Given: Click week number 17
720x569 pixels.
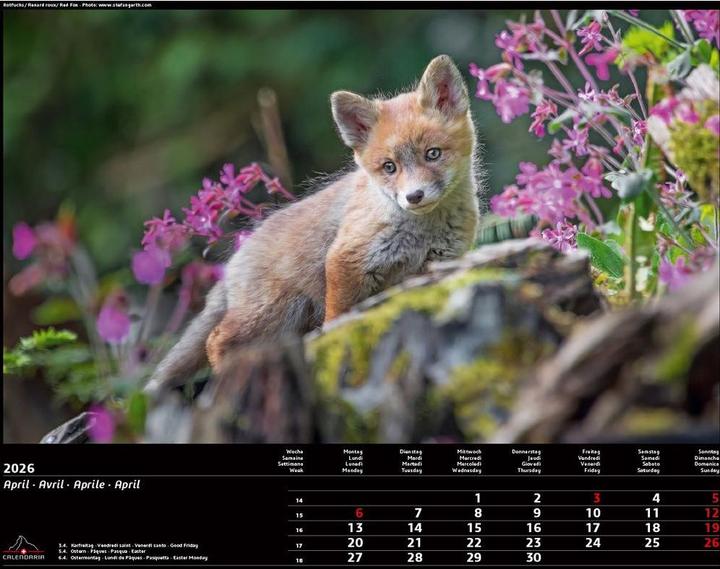Looking at the screenshot, I should tap(299, 546).
